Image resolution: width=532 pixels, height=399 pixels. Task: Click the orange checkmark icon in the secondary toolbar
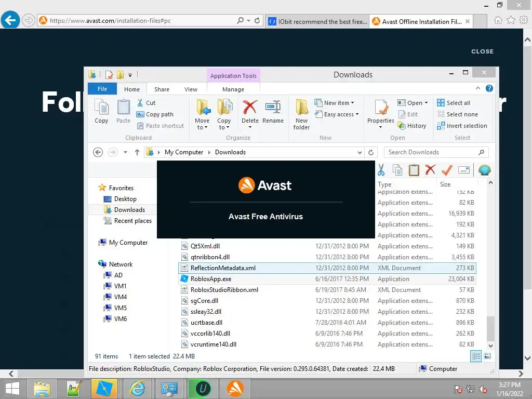(x=447, y=170)
